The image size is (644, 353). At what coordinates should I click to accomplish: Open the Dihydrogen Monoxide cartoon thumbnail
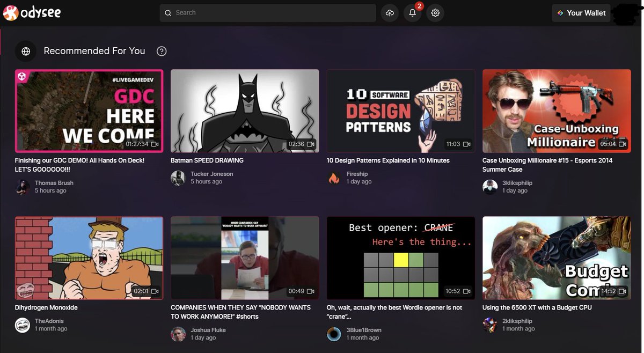[x=89, y=258]
